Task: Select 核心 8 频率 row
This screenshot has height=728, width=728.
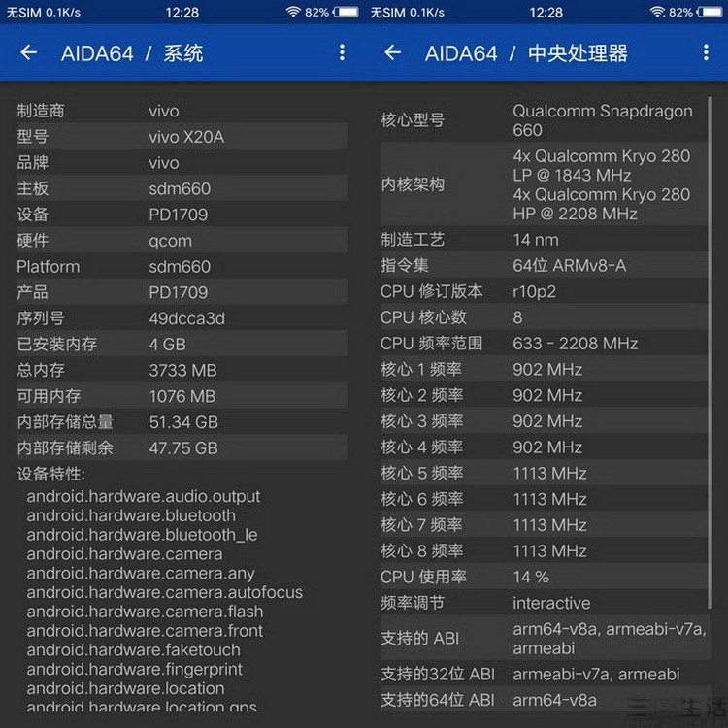Action: (544, 551)
